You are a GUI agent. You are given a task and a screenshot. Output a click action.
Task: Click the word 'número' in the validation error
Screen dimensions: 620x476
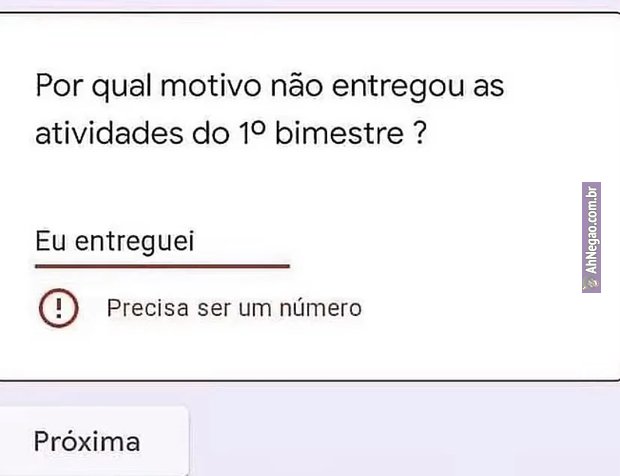[321, 308]
